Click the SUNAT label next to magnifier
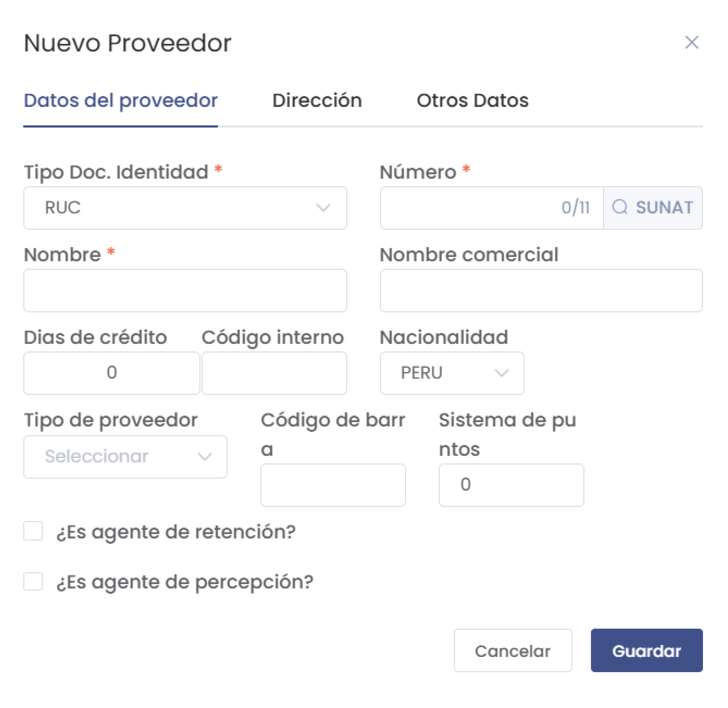728x708 pixels. point(664,208)
